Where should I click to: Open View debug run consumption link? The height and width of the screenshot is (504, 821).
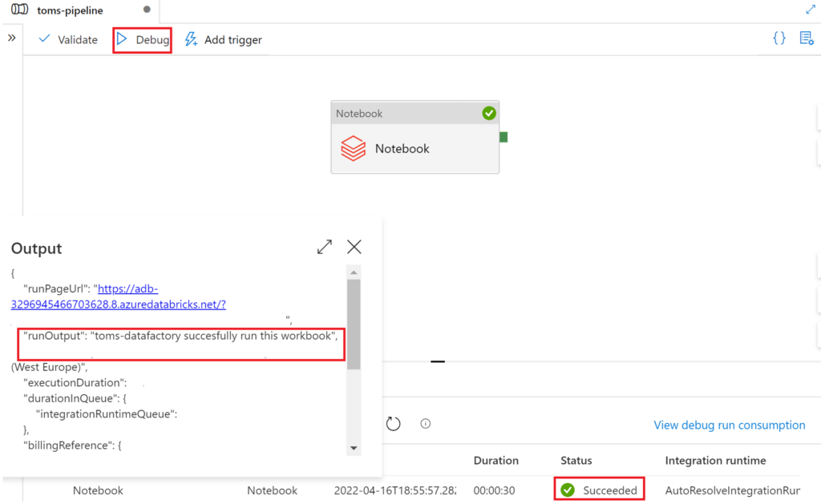tap(729, 425)
